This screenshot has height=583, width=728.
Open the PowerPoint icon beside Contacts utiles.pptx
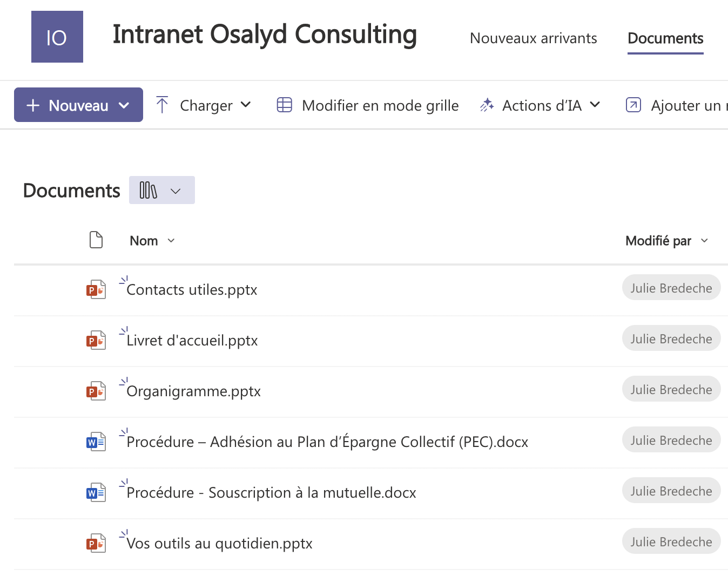click(x=96, y=289)
